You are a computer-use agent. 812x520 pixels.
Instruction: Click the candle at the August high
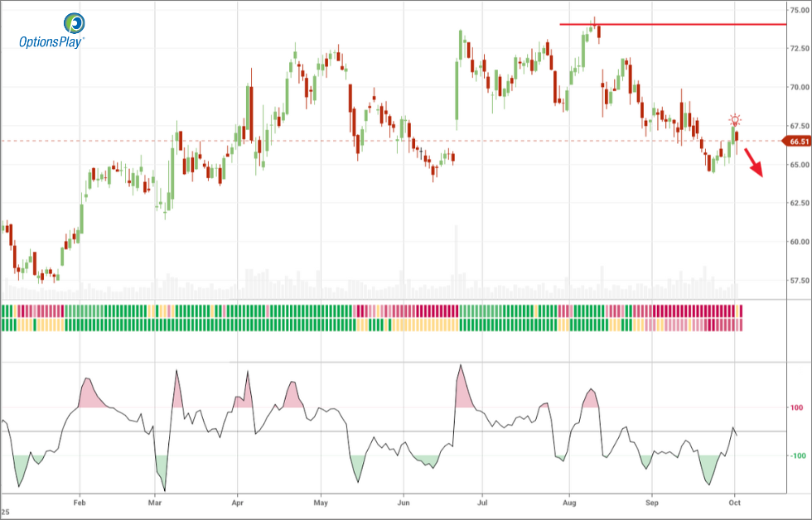593,27
